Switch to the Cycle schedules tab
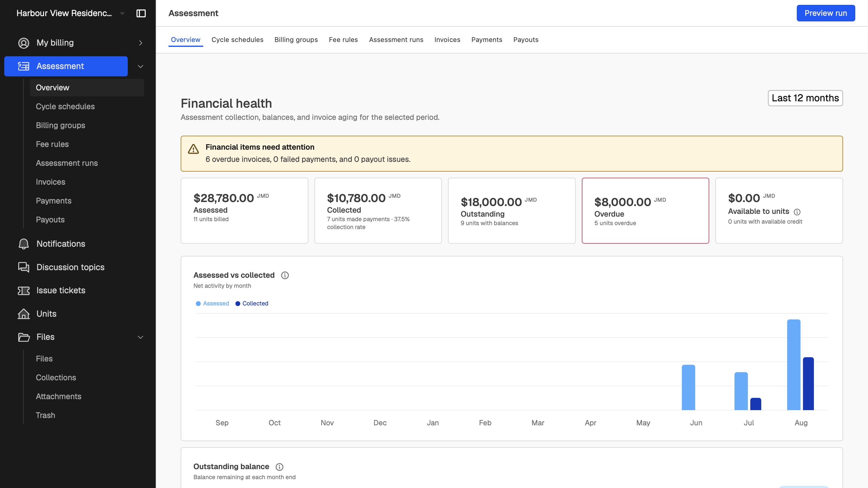868x488 pixels. [x=237, y=40]
